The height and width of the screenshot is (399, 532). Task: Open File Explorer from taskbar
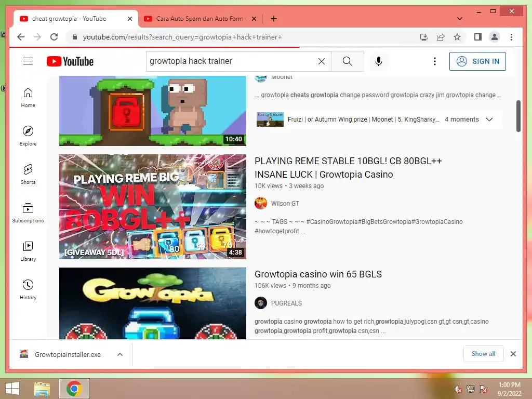click(42, 389)
